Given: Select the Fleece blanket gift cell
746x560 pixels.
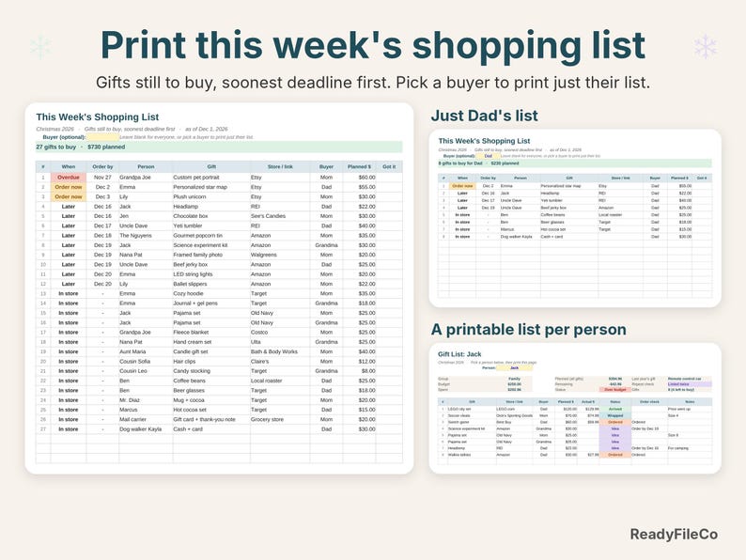Looking at the screenshot, I should (x=211, y=333).
